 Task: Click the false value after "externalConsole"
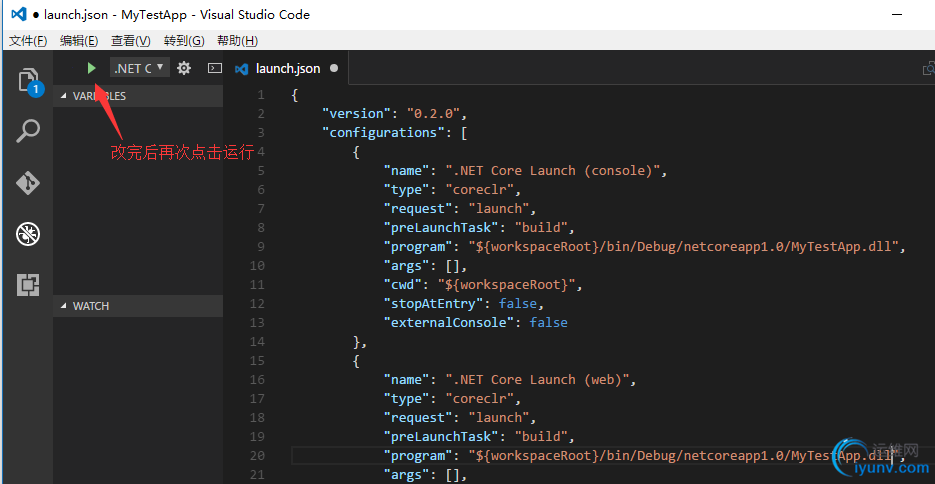click(549, 323)
